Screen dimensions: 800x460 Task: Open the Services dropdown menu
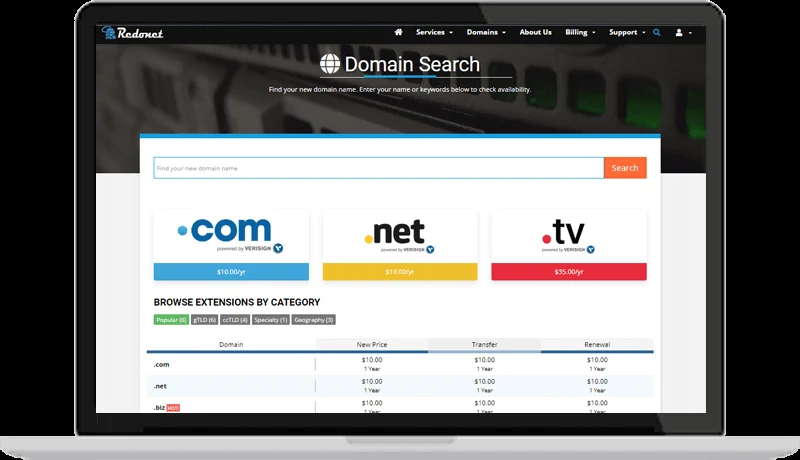[434, 32]
